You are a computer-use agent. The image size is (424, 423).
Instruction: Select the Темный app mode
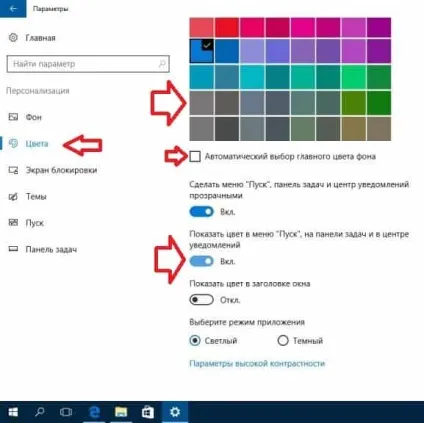point(283,341)
